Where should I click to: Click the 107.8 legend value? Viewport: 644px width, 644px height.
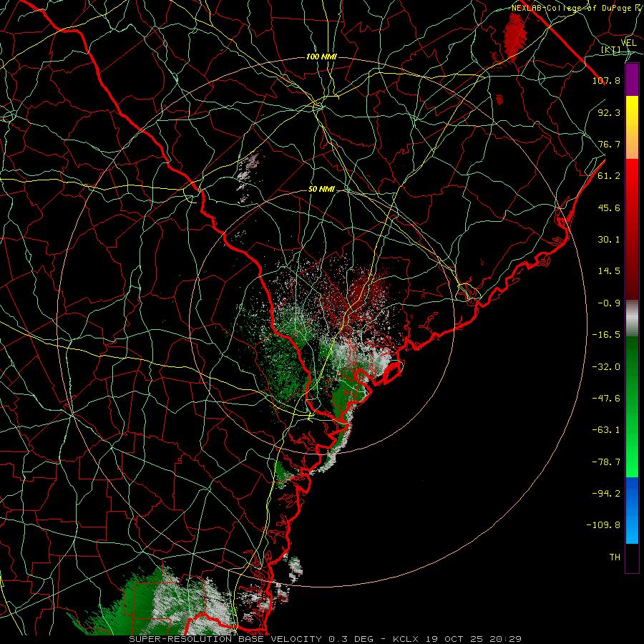(606, 80)
